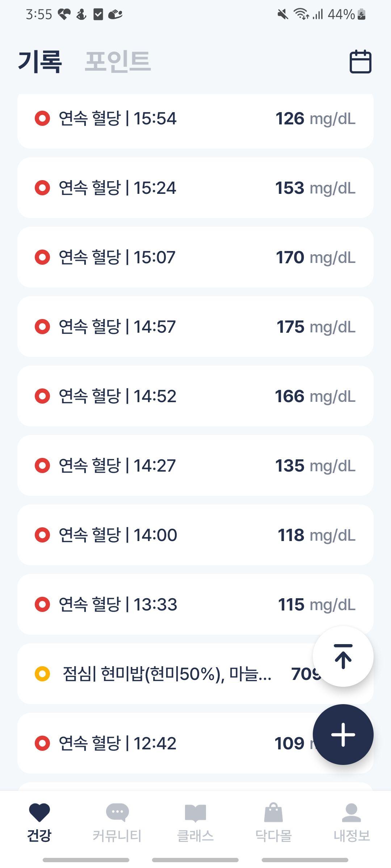
Task: Open the 14:00 record of 118 mg/dL
Action: [x=195, y=535]
